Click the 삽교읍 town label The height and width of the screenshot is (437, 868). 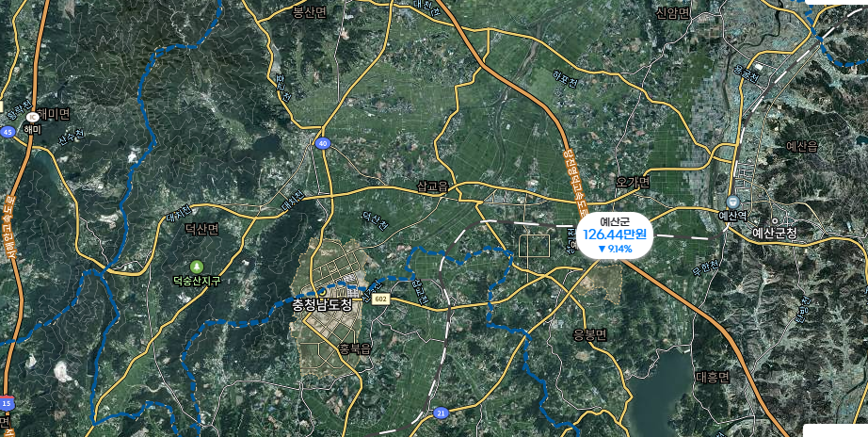tap(432, 186)
